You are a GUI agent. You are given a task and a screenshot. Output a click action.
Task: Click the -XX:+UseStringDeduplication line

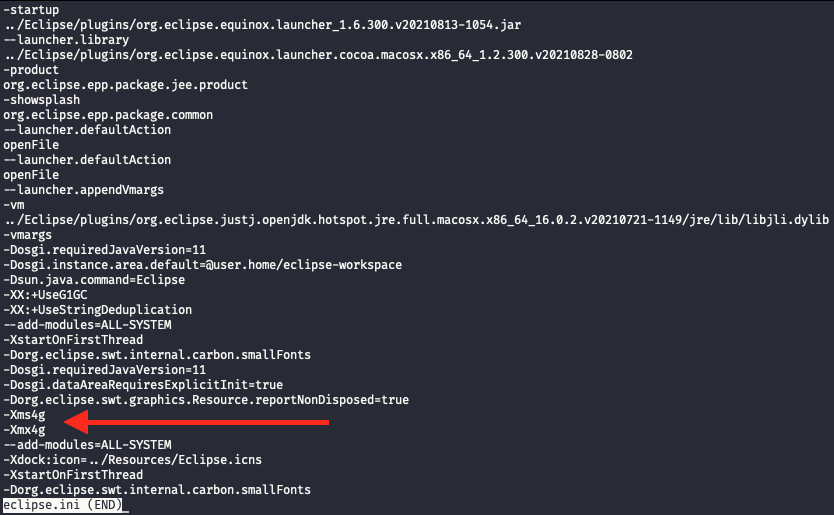tap(98, 310)
